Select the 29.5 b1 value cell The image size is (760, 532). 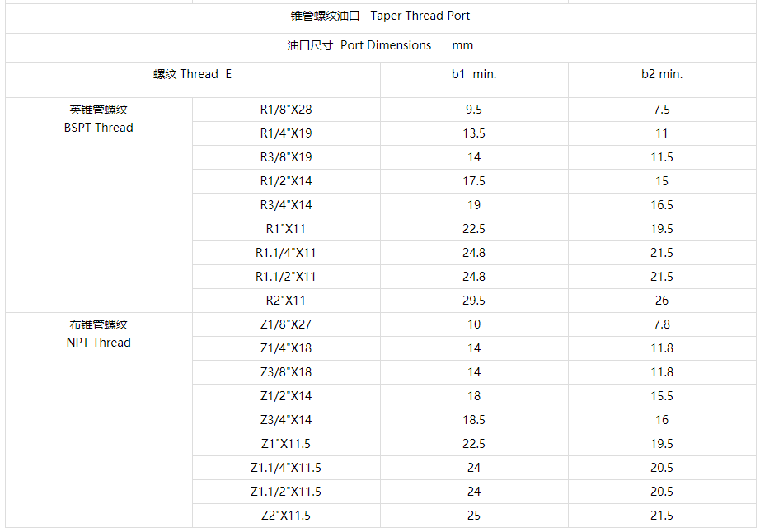[474, 301]
